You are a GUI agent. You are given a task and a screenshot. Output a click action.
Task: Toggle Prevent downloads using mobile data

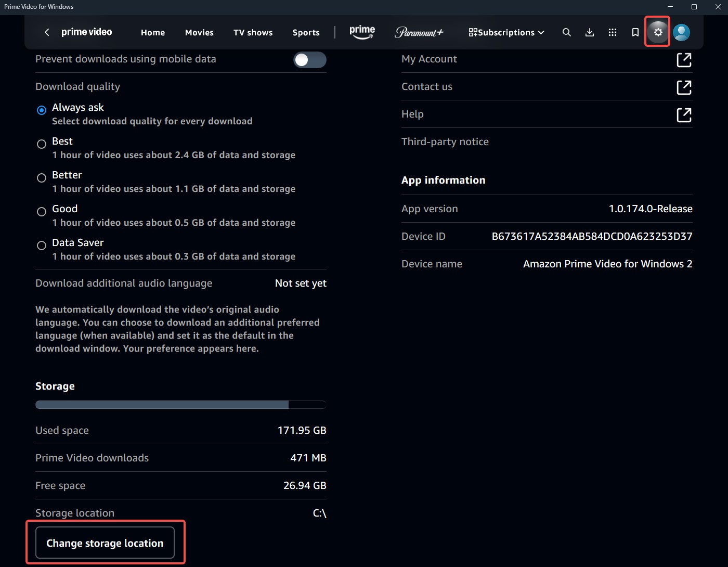tap(310, 60)
